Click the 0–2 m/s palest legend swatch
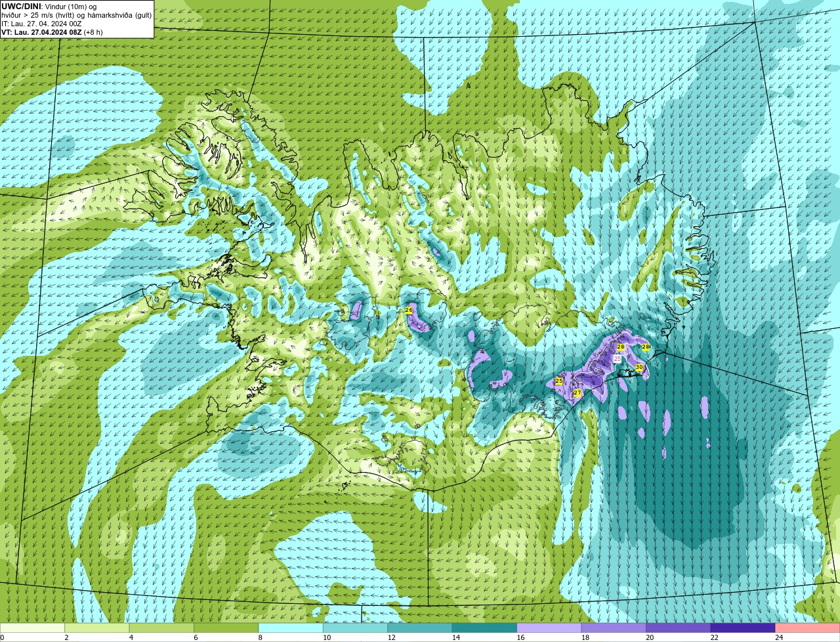The width and height of the screenshot is (840, 642). tap(33, 628)
